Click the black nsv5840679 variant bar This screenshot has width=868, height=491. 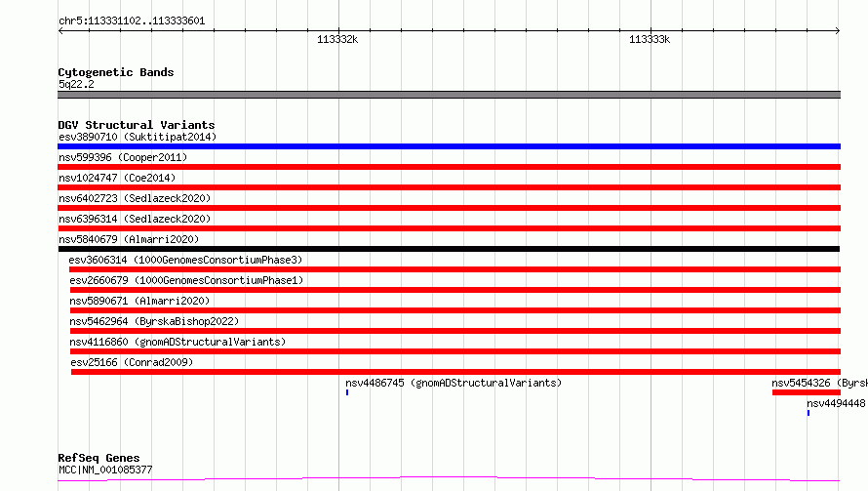click(x=449, y=249)
